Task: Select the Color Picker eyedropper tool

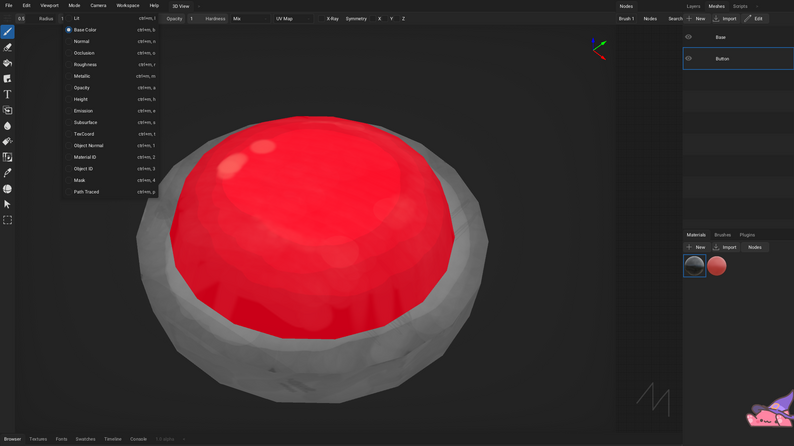Action: coord(8,173)
